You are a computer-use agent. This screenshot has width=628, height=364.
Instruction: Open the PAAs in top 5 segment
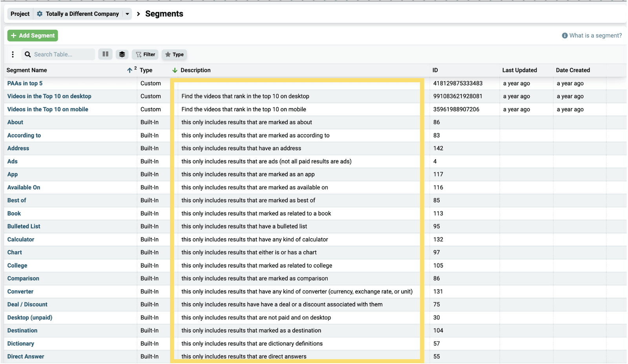click(25, 83)
